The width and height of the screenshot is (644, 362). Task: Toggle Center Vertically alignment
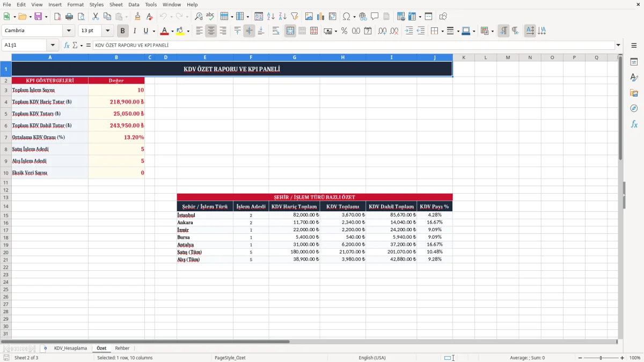pos(249,31)
